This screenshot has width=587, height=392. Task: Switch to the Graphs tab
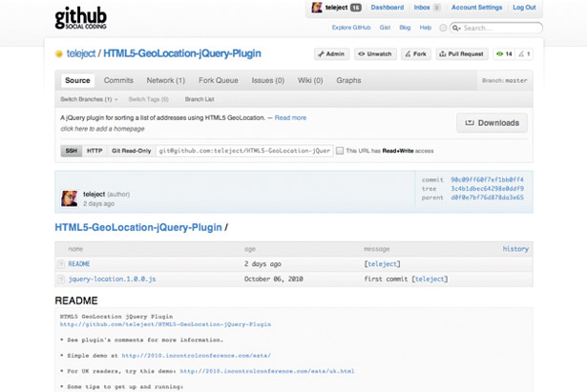point(348,80)
